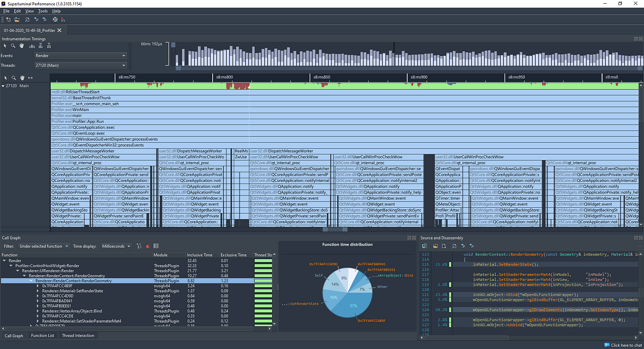
Task: Click the open session folder toolbar icon
Action: tap(17, 20)
